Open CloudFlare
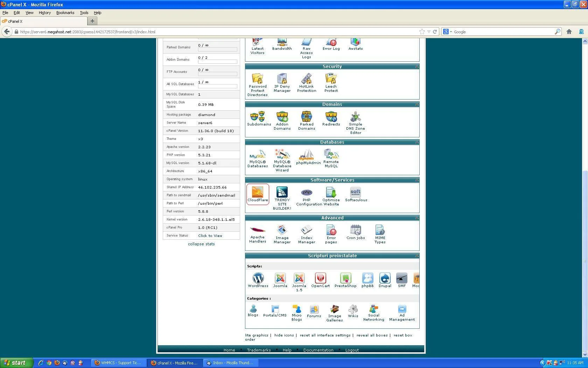This screenshot has width=588, height=368. coord(258,194)
